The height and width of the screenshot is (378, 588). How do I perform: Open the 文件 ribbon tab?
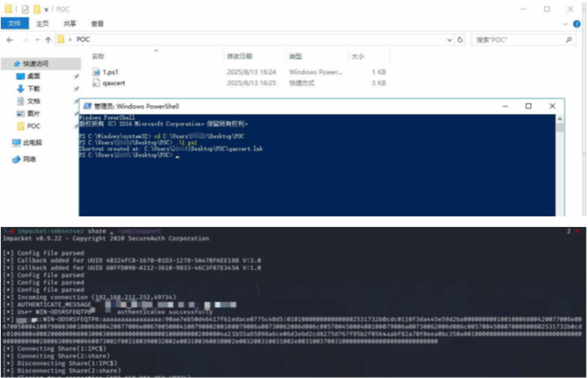click(14, 23)
